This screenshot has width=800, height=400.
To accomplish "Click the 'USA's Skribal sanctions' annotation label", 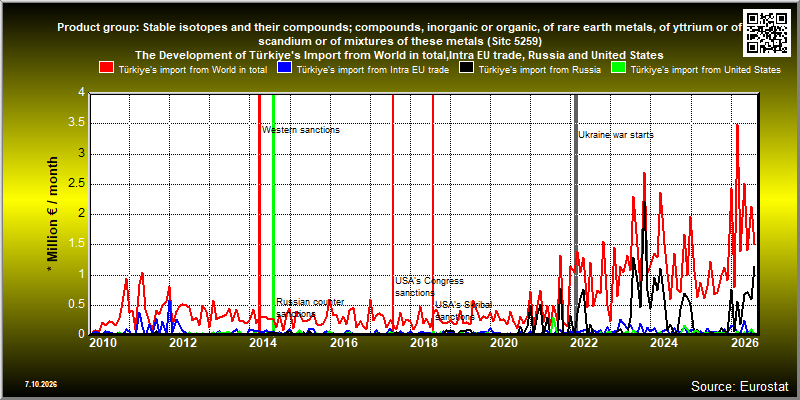I will (x=463, y=311).
